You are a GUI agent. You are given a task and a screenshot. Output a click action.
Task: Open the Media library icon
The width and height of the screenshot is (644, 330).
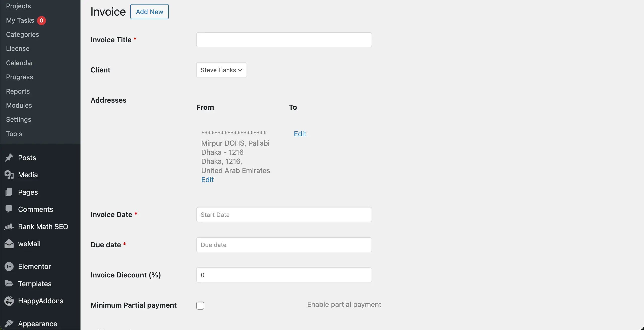pyautogui.click(x=9, y=175)
